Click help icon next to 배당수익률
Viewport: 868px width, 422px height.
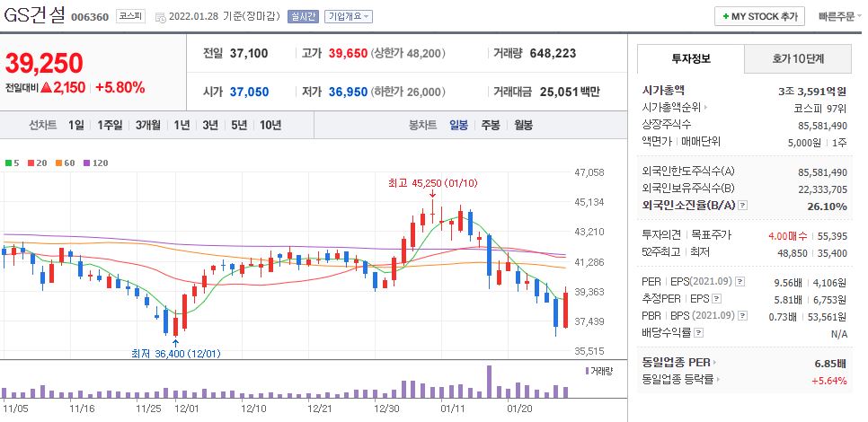click(x=698, y=333)
